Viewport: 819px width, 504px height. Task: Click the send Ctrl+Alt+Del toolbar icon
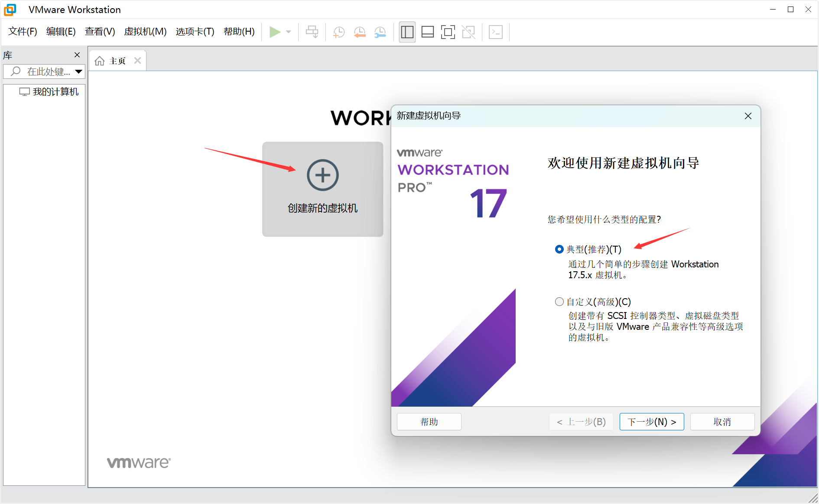click(312, 32)
